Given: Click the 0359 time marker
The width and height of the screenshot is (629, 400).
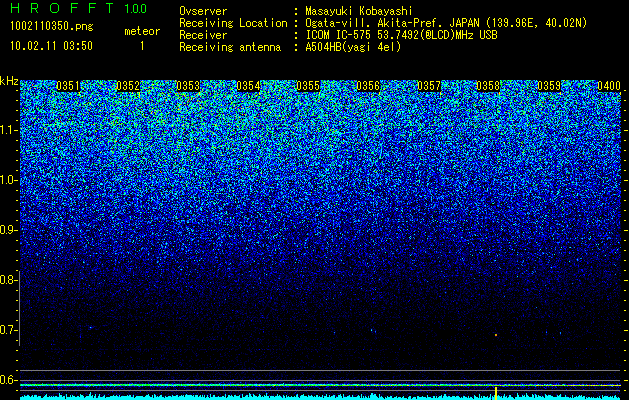Looking at the screenshot, I should coord(549,86).
